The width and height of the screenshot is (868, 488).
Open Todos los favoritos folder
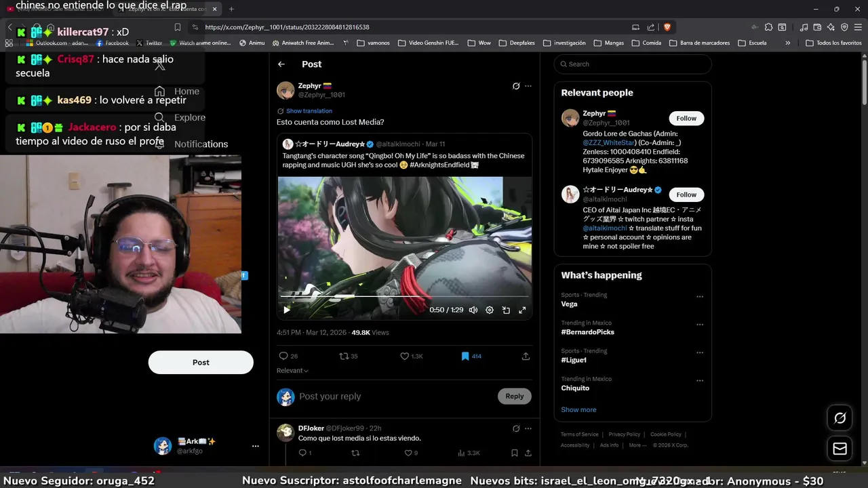[833, 43]
